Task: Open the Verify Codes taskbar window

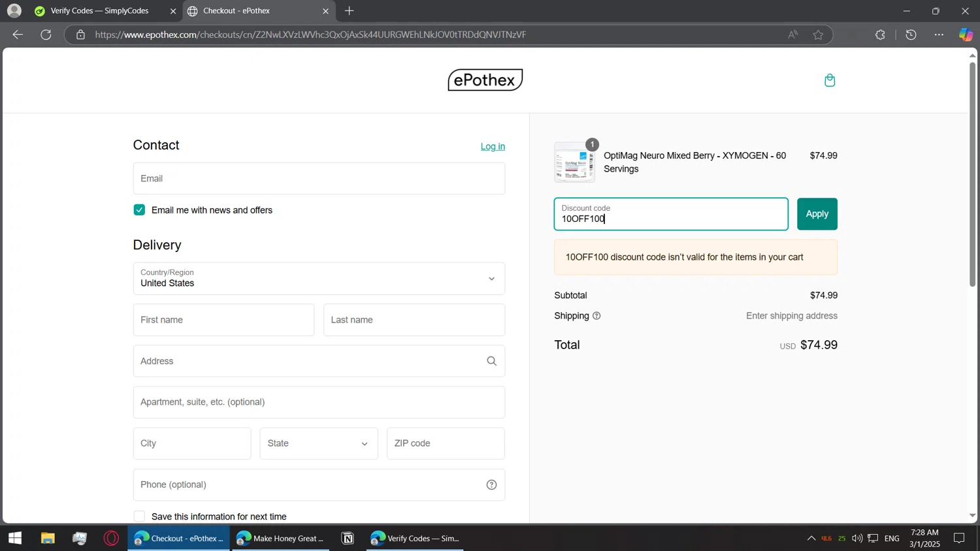Action: 415,539
